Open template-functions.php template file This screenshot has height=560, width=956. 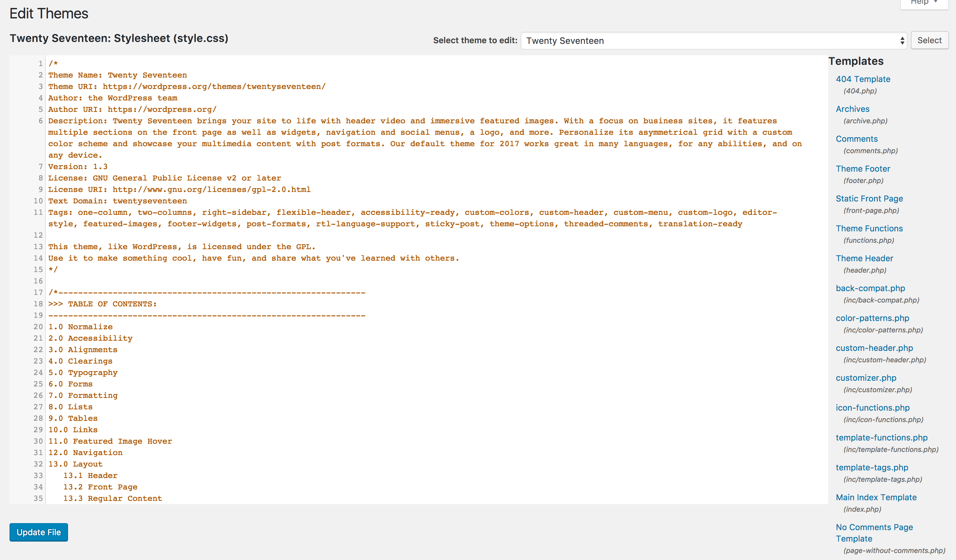[882, 437]
